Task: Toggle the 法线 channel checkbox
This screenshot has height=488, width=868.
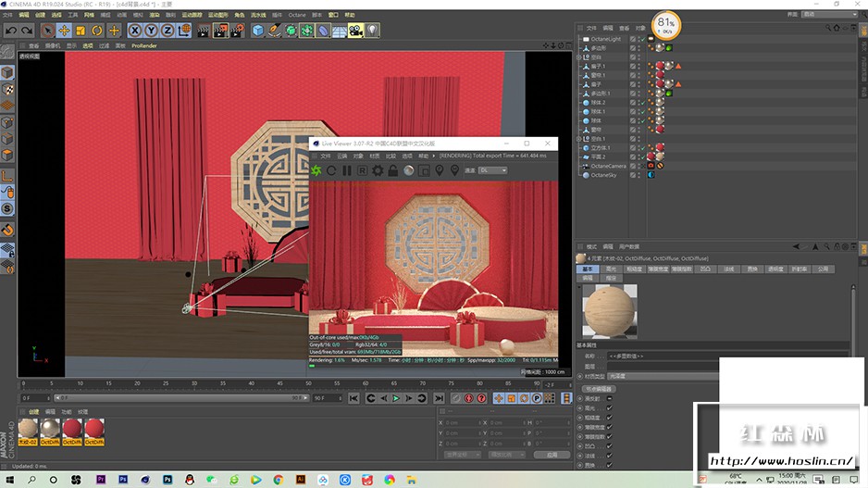Action: [609, 456]
